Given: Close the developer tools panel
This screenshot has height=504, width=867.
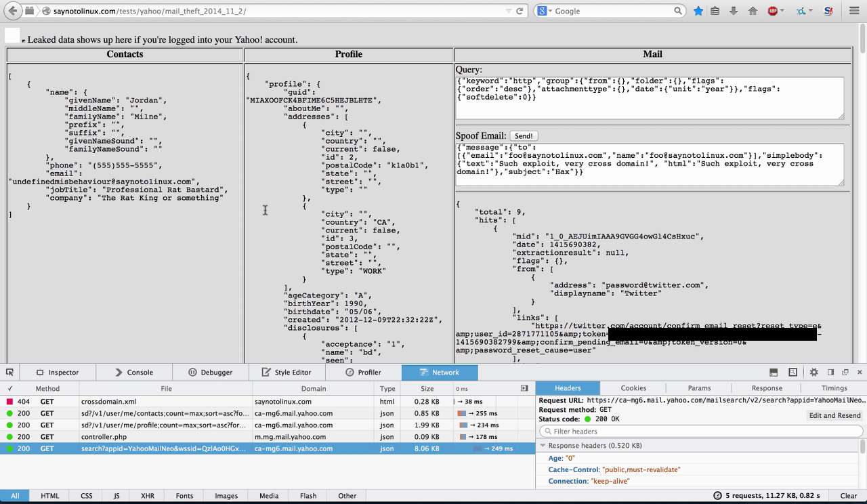Looking at the screenshot, I should coord(860,372).
